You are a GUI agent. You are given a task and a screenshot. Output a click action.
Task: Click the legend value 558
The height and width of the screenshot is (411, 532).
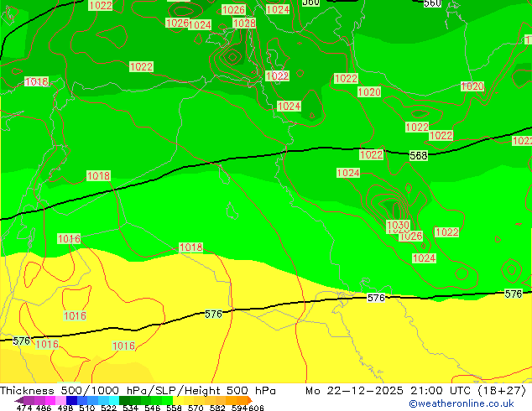tap(174, 408)
